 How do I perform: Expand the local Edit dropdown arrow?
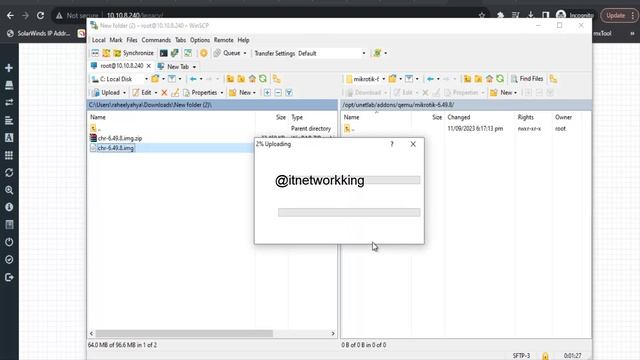click(x=156, y=93)
